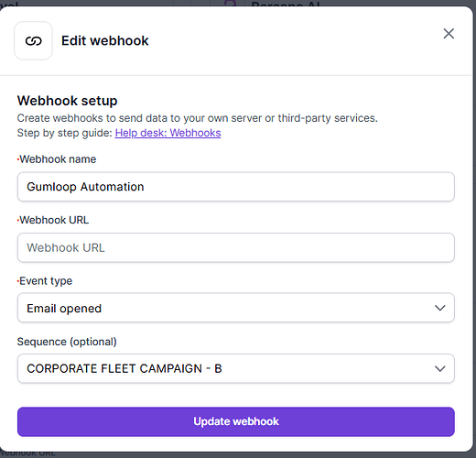The height and width of the screenshot is (458, 476).
Task: Click the chain-link webhook icon
Action: pos(33,40)
